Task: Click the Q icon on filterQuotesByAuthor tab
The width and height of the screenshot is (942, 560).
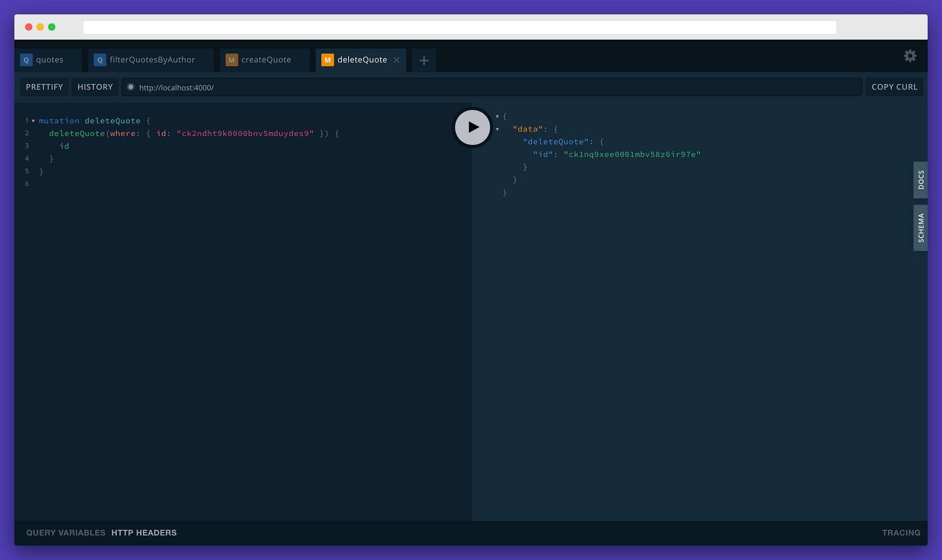Action: pyautogui.click(x=99, y=60)
